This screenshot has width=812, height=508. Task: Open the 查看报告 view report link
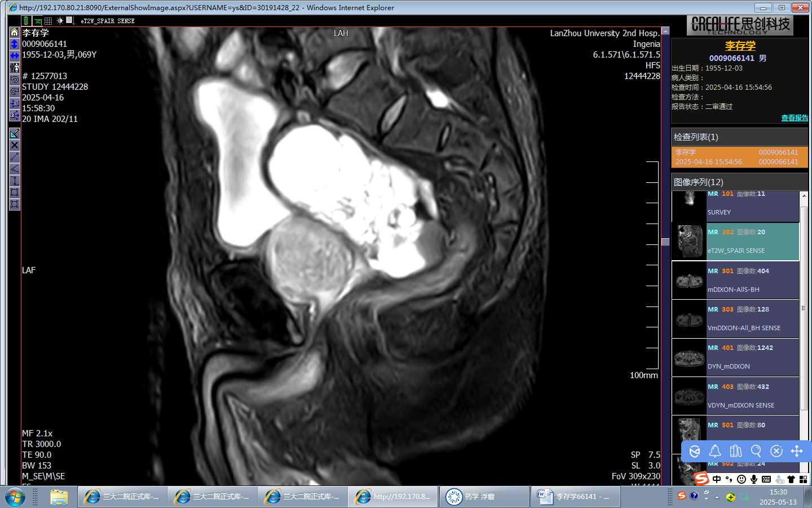coord(794,118)
